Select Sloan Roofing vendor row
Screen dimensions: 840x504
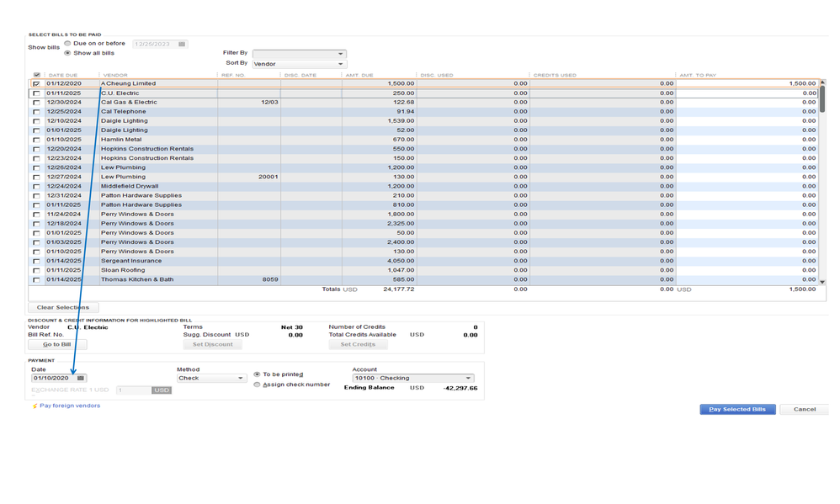pyautogui.click(x=423, y=270)
